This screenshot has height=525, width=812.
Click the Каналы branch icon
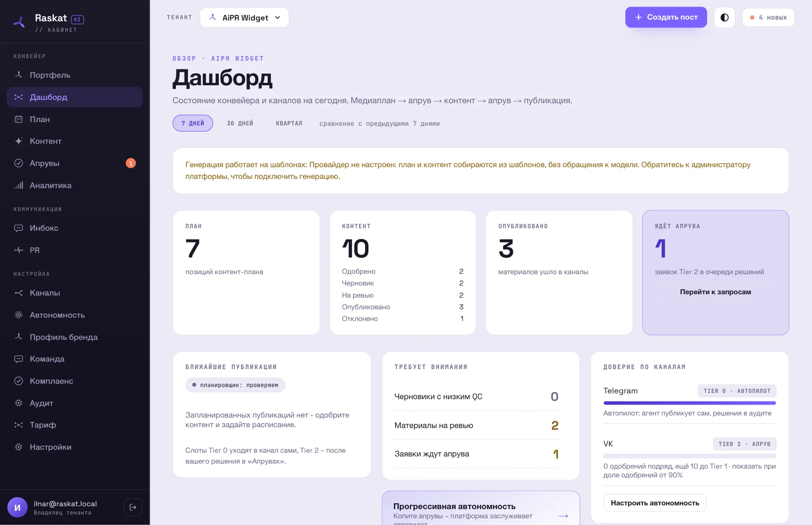[x=18, y=293]
